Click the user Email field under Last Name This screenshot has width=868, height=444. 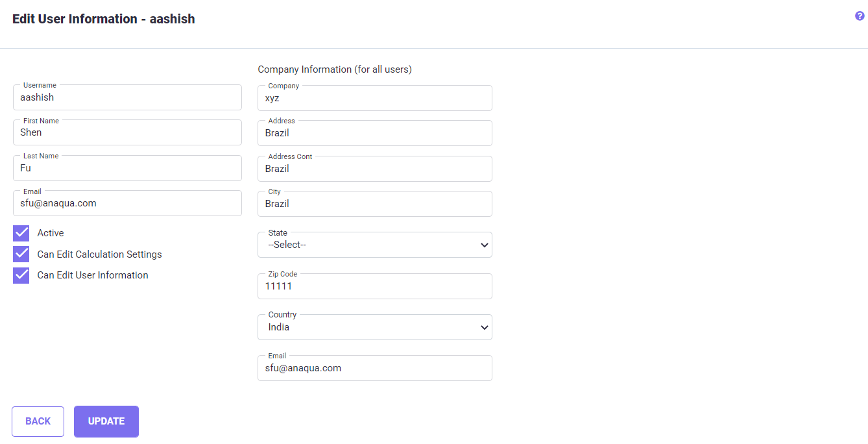[x=127, y=203]
